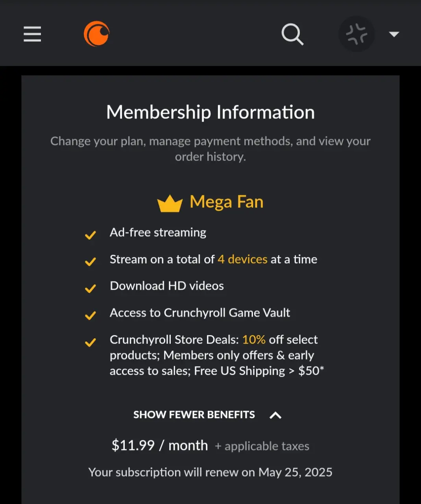Click the checkmark beside Crunchyroll Game Vault

(90, 315)
